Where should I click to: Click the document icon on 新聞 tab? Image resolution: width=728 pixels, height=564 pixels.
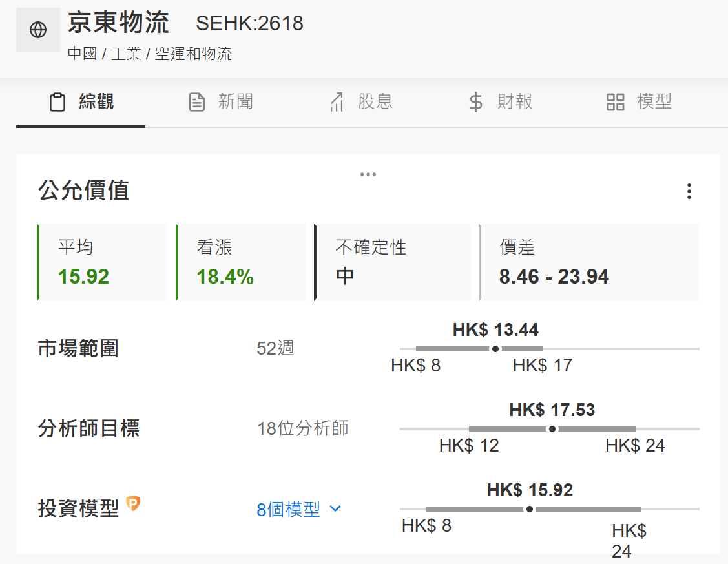point(197,102)
